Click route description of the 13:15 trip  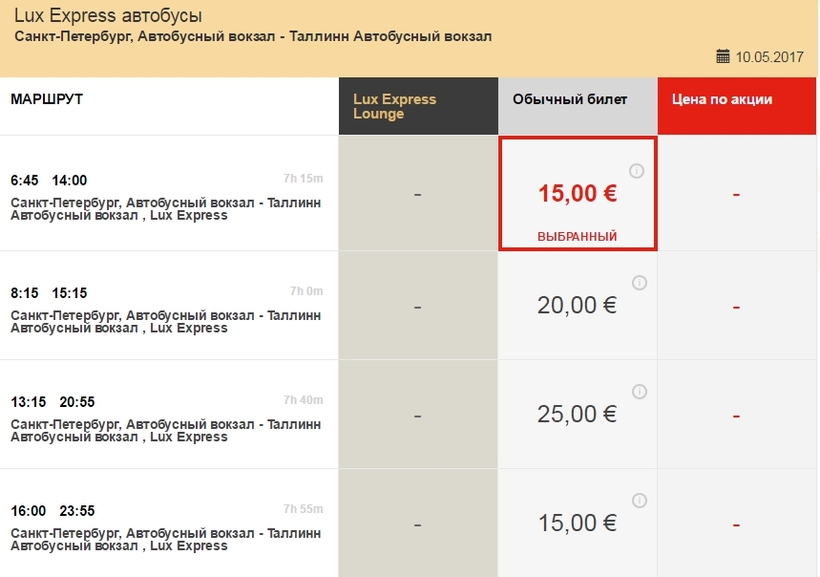[166, 431]
